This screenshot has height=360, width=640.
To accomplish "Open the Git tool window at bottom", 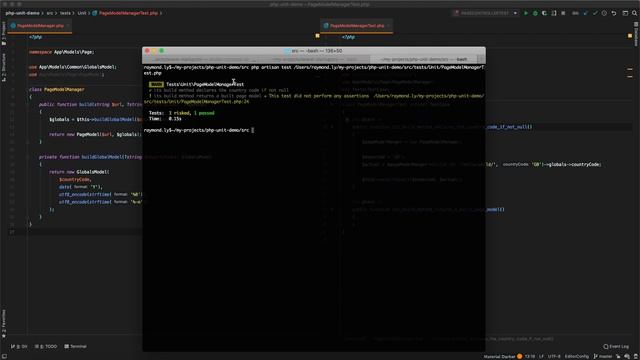I will click(19, 347).
